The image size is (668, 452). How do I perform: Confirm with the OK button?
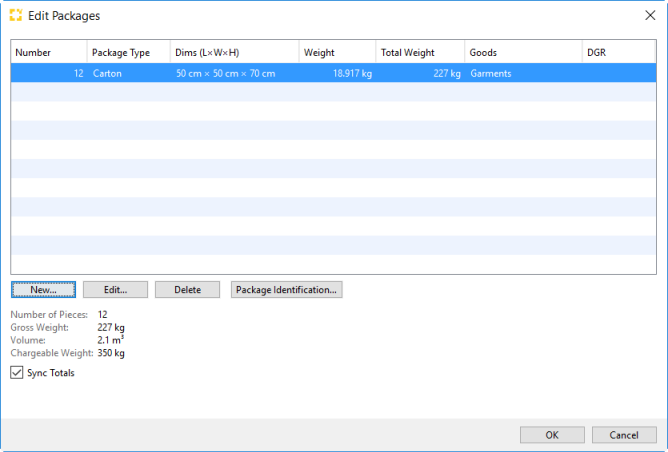pos(552,435)
